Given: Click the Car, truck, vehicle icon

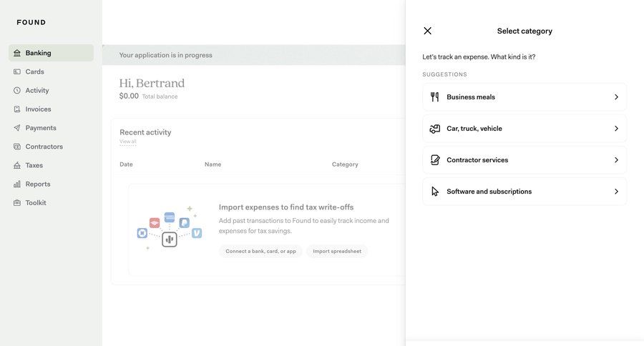Looking at the screenshot, I should click(435, 129).
